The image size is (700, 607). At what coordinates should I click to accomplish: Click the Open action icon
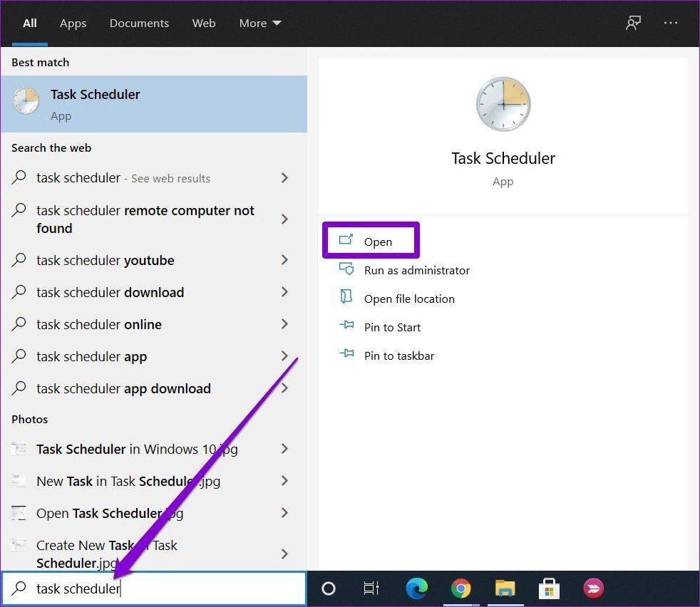click(346, 240)
